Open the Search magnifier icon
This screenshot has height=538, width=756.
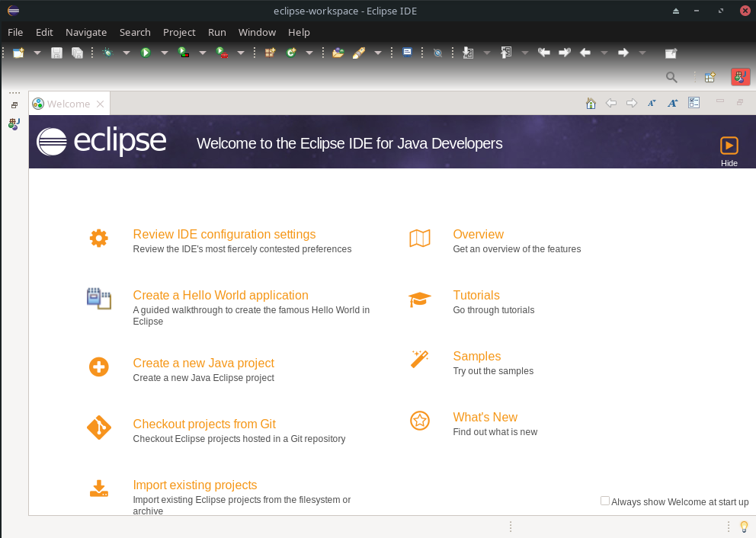671,77
